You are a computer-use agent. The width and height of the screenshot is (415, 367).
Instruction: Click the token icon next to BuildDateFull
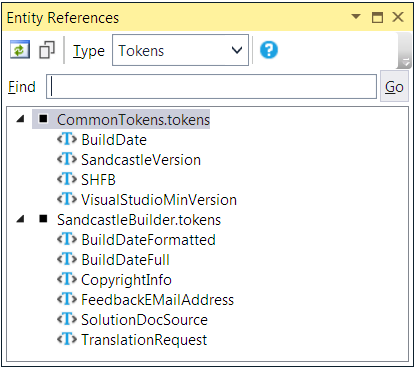(67, 259)
